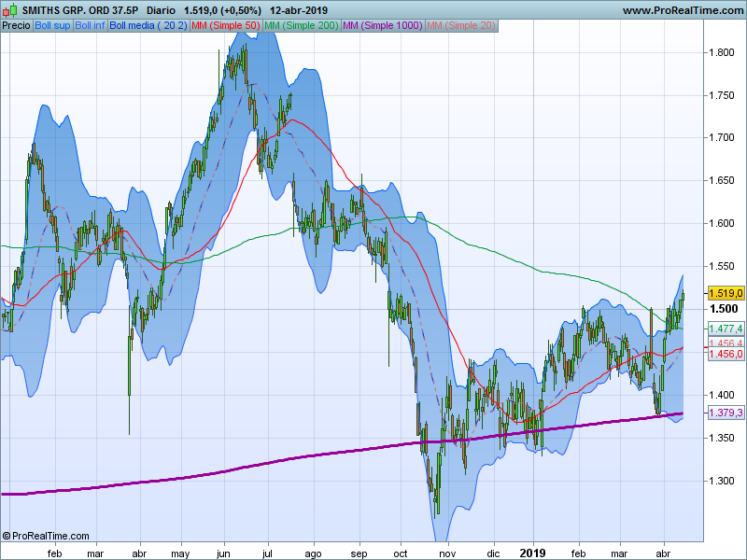
Task: Click the purple 1.379,3 MM1000 value tag
Action: pos(726,413)
